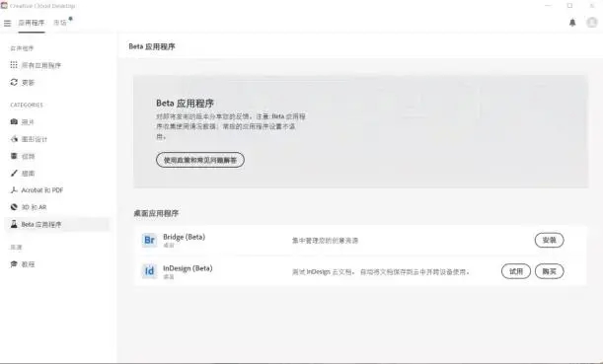Select the 视频 category icon
Viewport: 603px width, 364px height.
click(x=14, y=156)
